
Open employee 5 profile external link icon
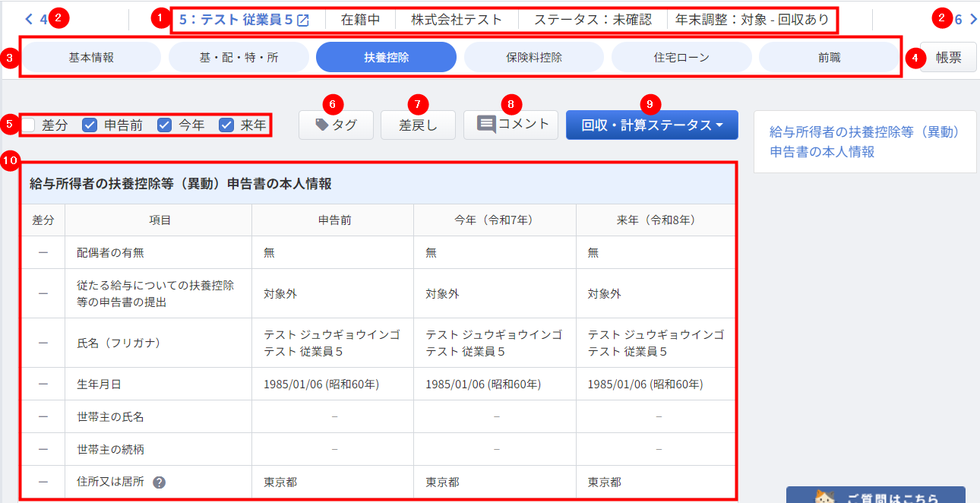coord(303,21)
